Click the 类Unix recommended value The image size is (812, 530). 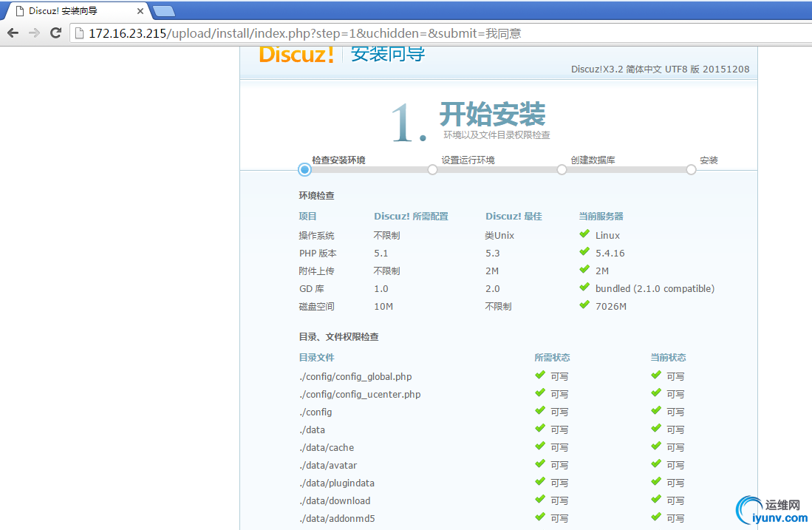tap(499, 236)
